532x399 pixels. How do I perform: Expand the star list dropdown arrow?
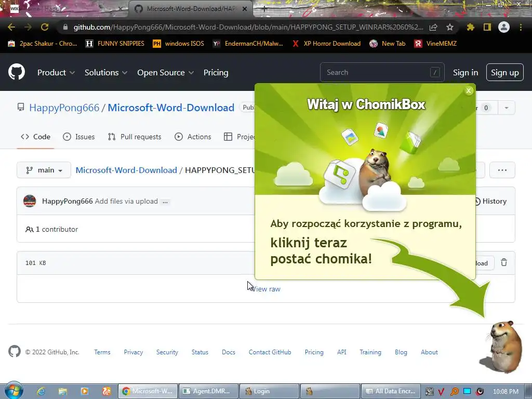[507, 108]
